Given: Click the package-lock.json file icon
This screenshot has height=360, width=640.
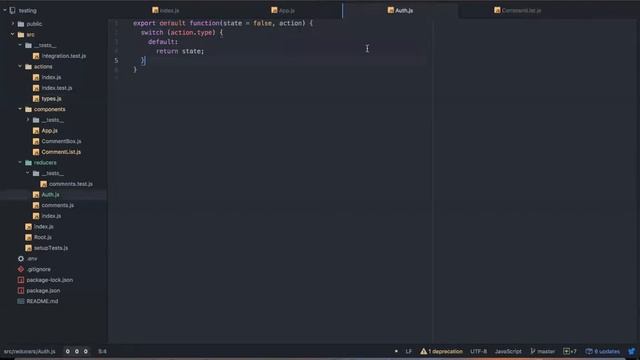Looking at the screenshot, I should (21, 280).
